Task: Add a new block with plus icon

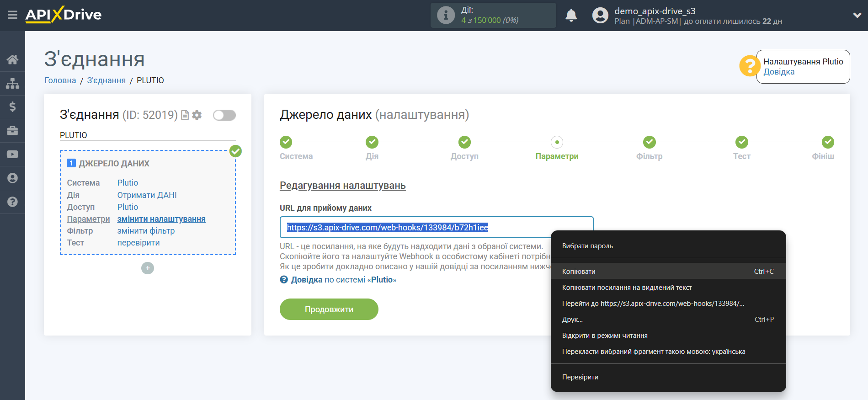Action: (148, 268)
